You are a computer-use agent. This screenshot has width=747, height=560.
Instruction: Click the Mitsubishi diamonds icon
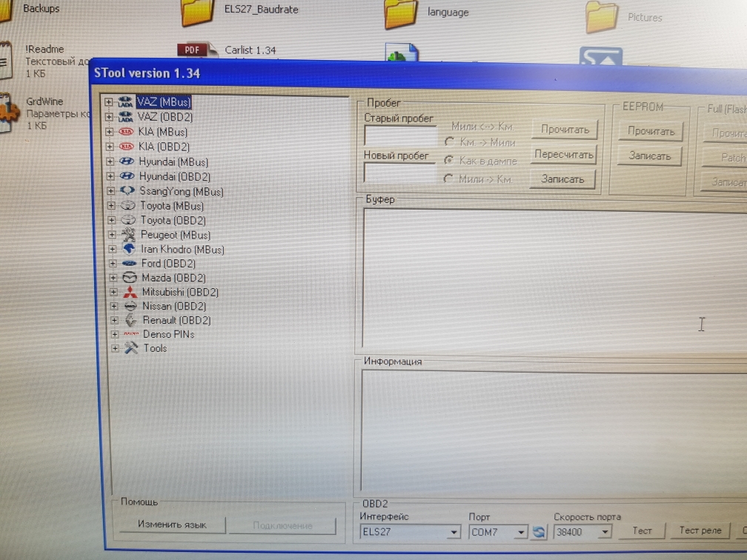click(x=130, y=292)
